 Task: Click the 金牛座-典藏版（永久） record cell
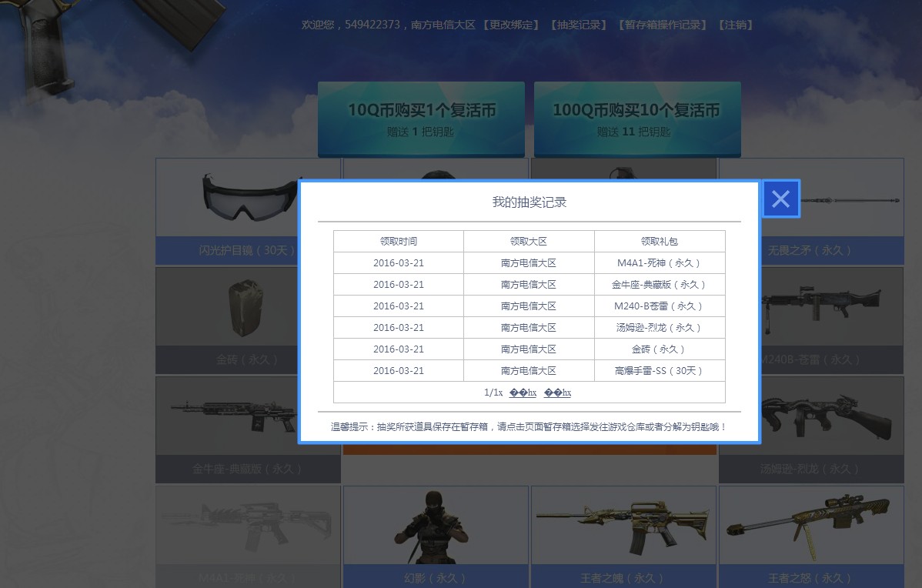[x=659, y=285]
